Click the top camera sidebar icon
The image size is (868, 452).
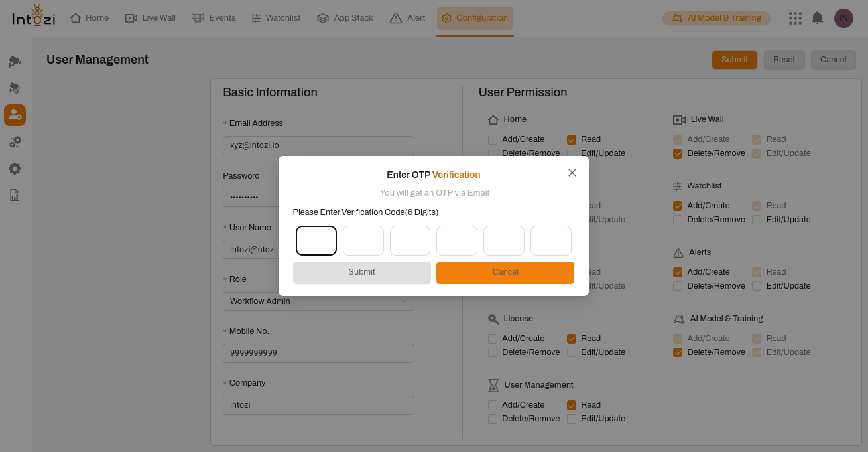[x=15, y=62]
